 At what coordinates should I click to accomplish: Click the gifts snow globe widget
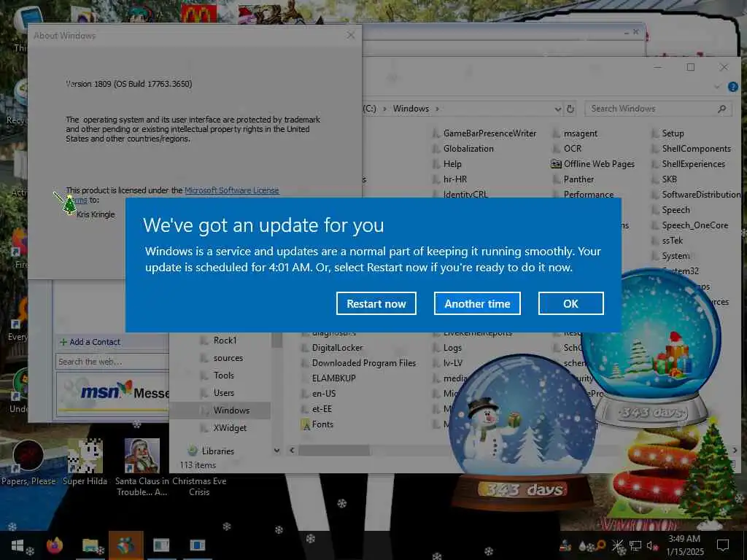[x=651, y=346]
